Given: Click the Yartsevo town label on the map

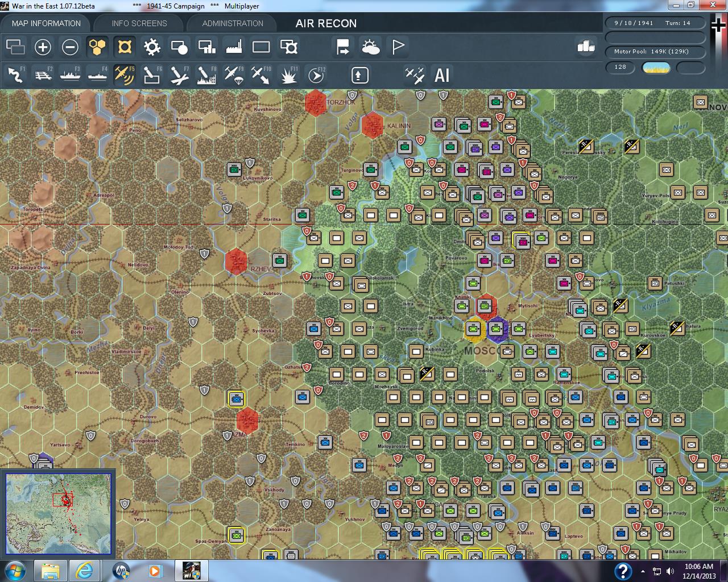Looking at the screenshot, I should (x=59, y=444).
